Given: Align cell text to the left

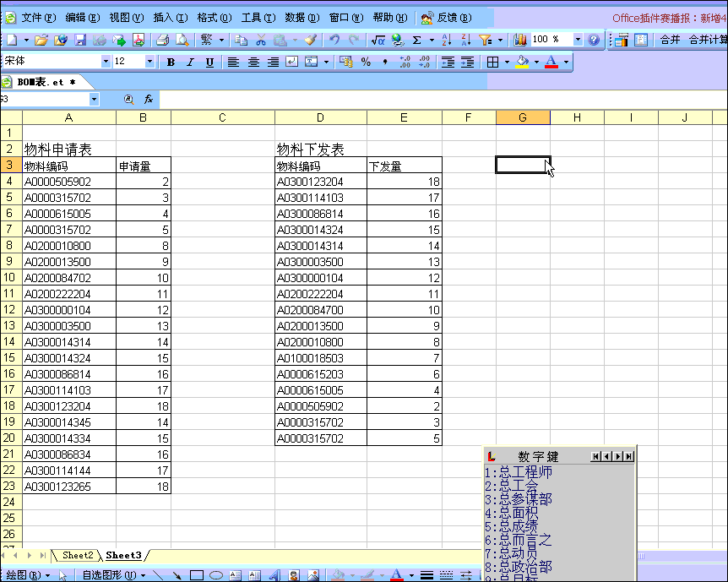Looking at the screenshot, I should click(x=233, y=62).
